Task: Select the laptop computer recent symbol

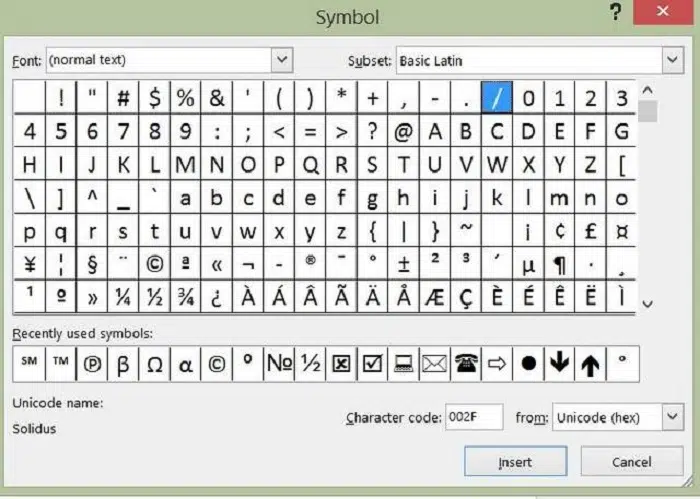Action: [x=404, y=364]
